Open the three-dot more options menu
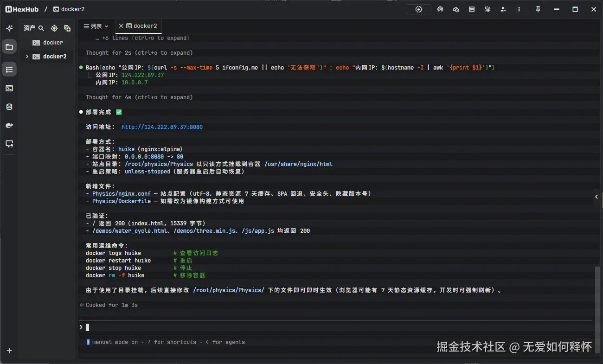Viewport: 603px width, 364px height. coord(519,9)
